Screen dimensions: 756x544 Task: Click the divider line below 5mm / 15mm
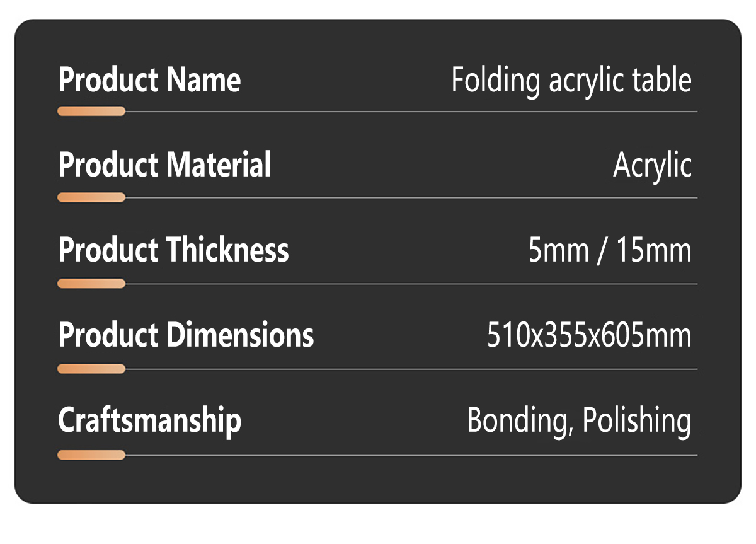coord(411,284)
